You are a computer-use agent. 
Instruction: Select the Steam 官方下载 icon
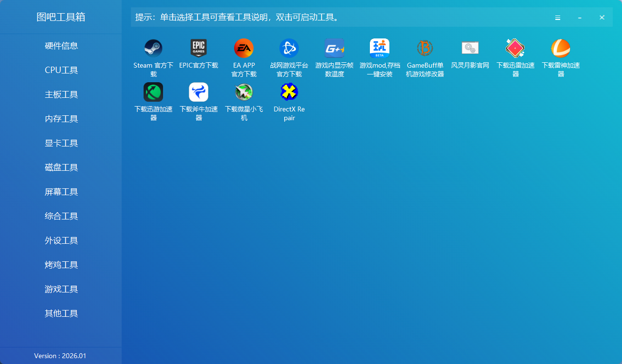[153, 49]
